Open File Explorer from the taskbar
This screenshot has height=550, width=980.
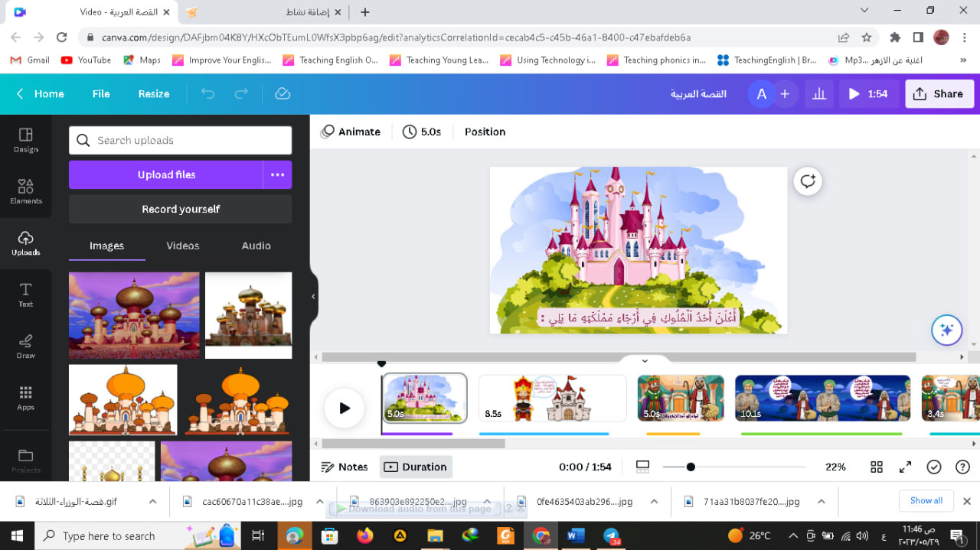click(x=435, y=535)
